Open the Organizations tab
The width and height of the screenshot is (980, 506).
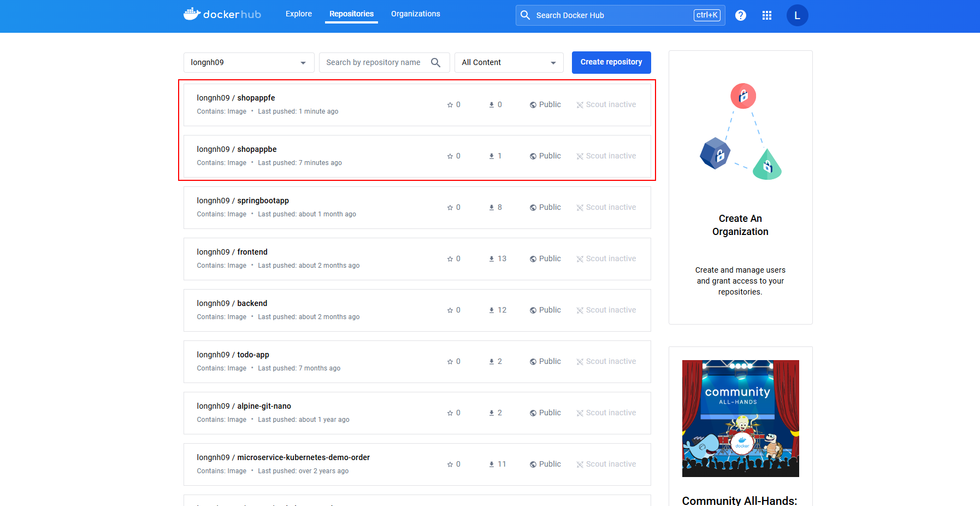(416, 14)
